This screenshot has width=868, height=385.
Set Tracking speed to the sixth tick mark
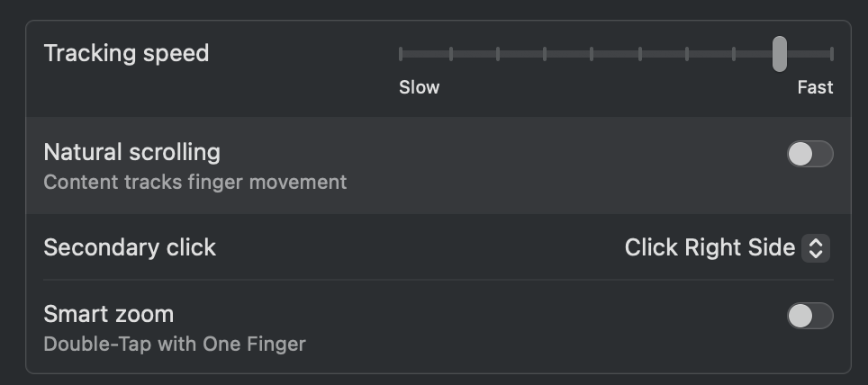[x=640, y=54]
